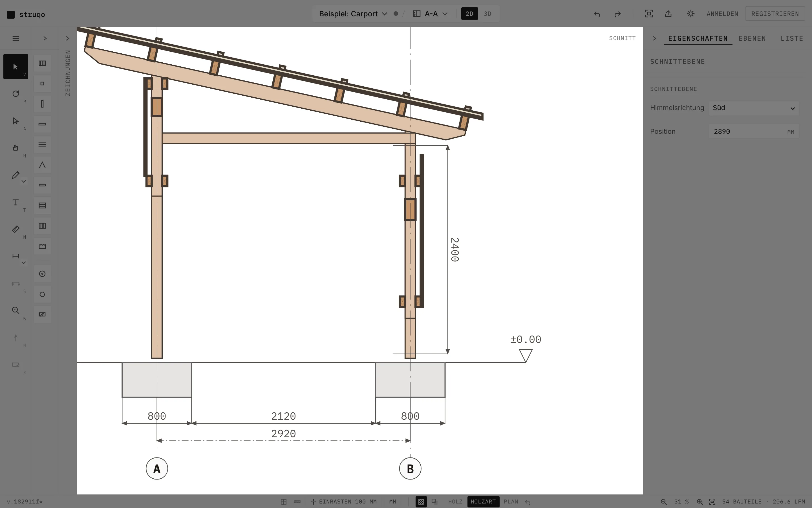Click the fit-to-frame icon in top bar
The image size is (812, 508).
[x=649, y=14]
